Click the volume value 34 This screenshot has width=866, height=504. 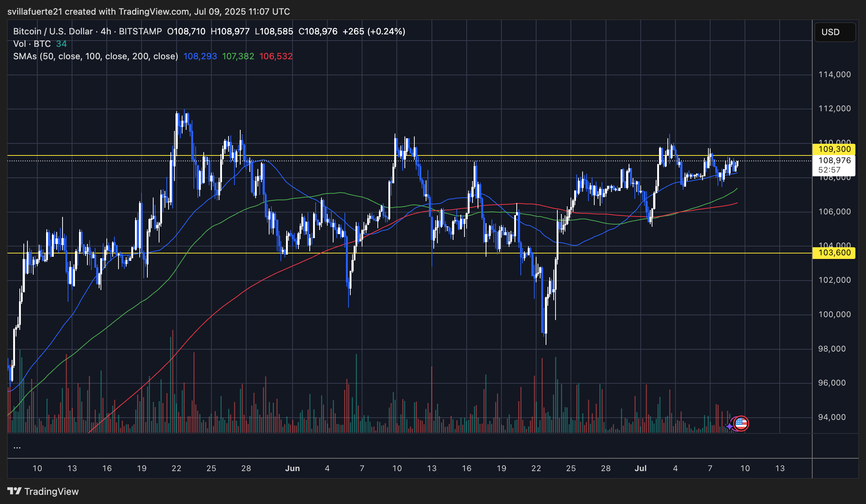pos(61,44)
